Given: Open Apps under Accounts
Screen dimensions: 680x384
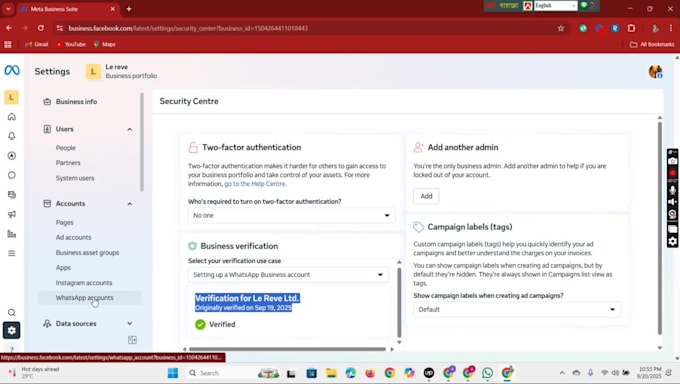Looking at the screenshot, I should 63,268.
